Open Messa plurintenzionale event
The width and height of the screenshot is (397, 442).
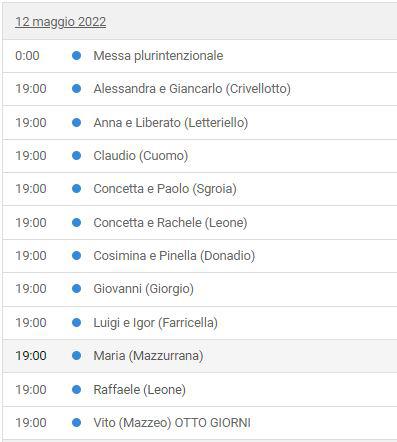(x=158, y=56)
